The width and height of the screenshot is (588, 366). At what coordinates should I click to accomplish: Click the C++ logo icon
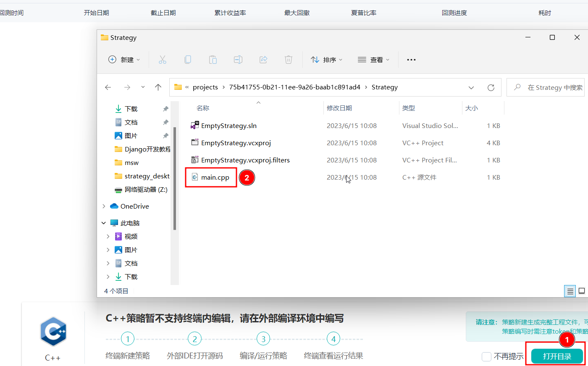(53, 332)
